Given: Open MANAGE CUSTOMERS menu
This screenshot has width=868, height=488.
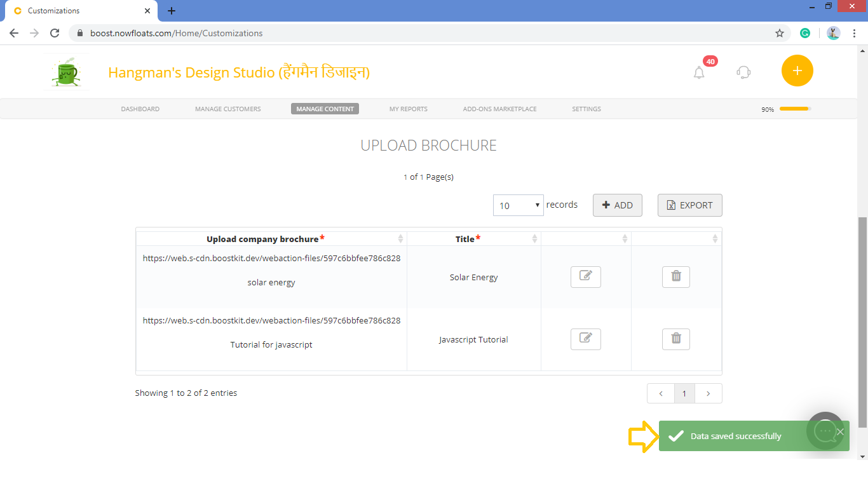Looking at the screenshot, I should [x=228, y=109].
